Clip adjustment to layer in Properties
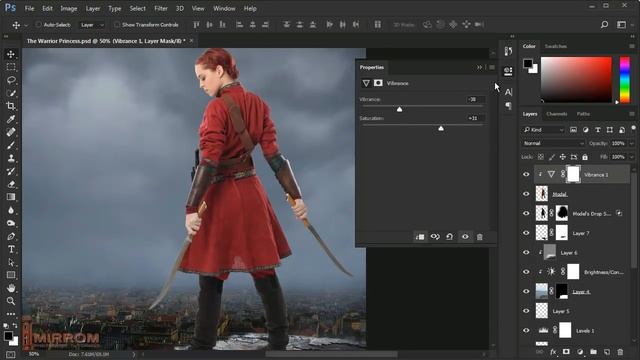 coord(420,237)
